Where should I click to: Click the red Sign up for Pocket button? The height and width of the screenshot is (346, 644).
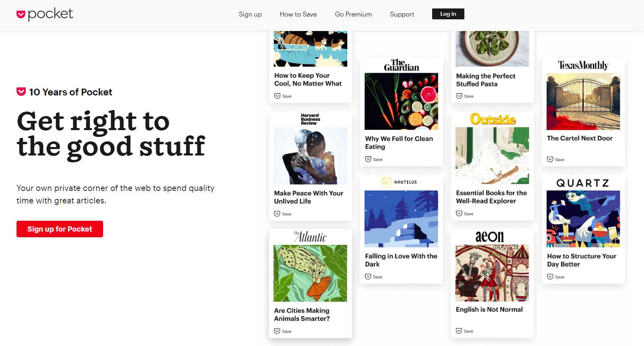pyautogui.click(x=60, y=229)
